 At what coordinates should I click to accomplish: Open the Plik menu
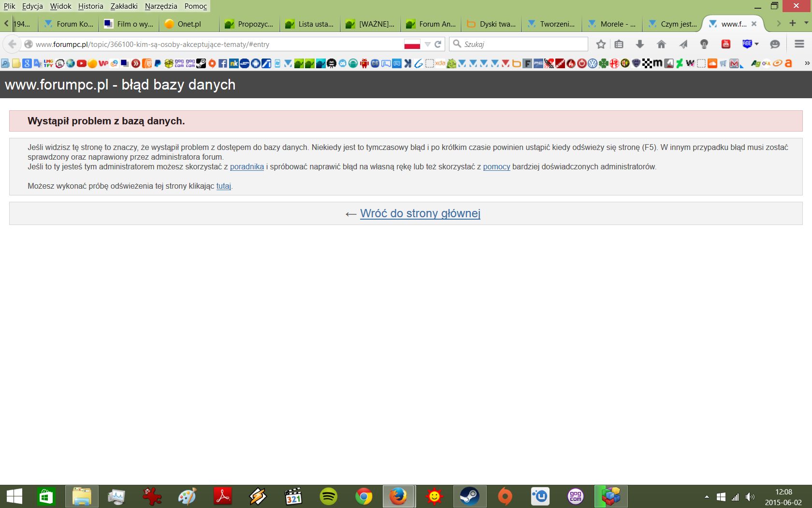[x=9, y=6]
